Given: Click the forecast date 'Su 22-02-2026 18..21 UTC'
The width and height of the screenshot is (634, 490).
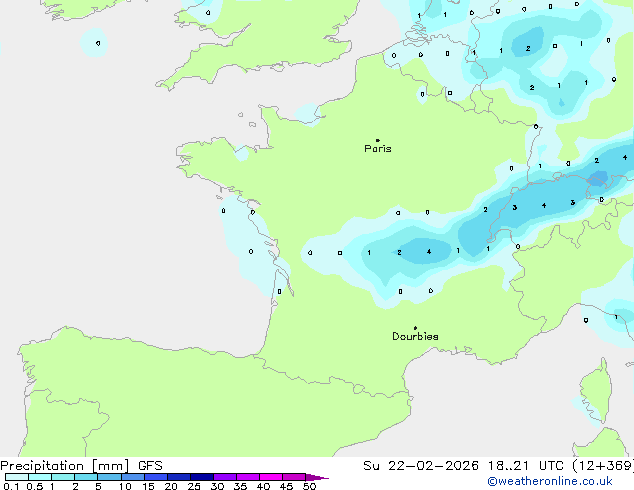Looking at the screenshot, I should pos(465,466).
